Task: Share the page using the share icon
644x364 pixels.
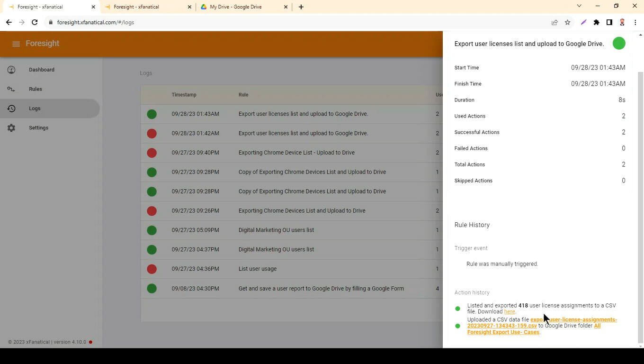Action: tap(555, 22)
